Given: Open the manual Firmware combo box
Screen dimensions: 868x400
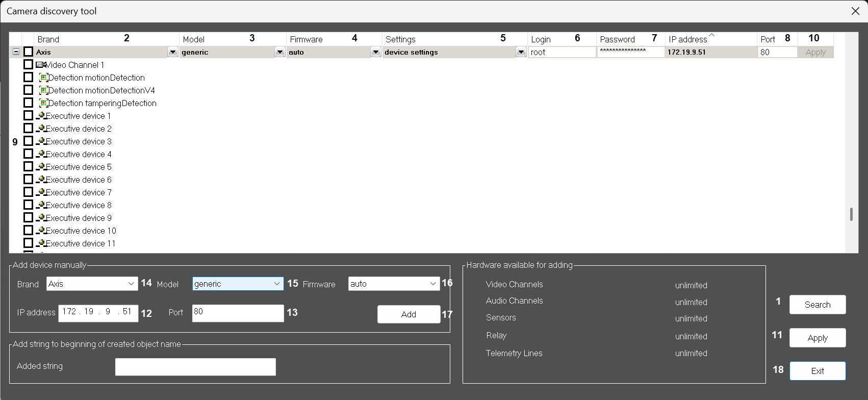Looking at the screenshot, I should [x=394, y=284].
